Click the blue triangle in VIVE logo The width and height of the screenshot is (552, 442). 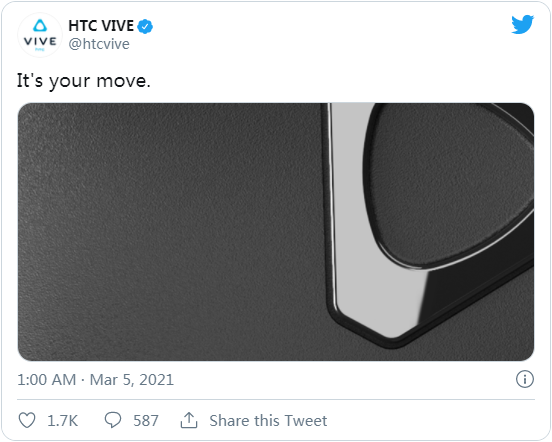click(x=40, y=26)
